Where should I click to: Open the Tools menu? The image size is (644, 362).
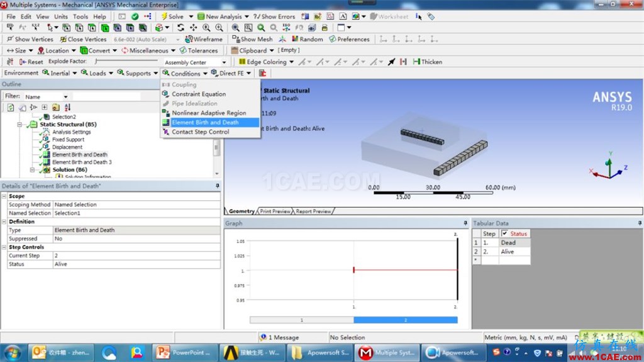coord(80,16)
